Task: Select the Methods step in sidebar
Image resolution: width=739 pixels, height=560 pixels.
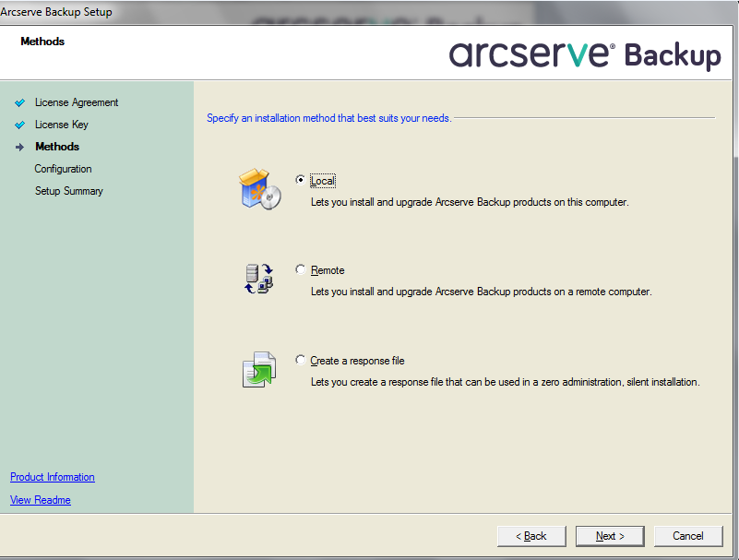Action: click(x=57, y=147)
